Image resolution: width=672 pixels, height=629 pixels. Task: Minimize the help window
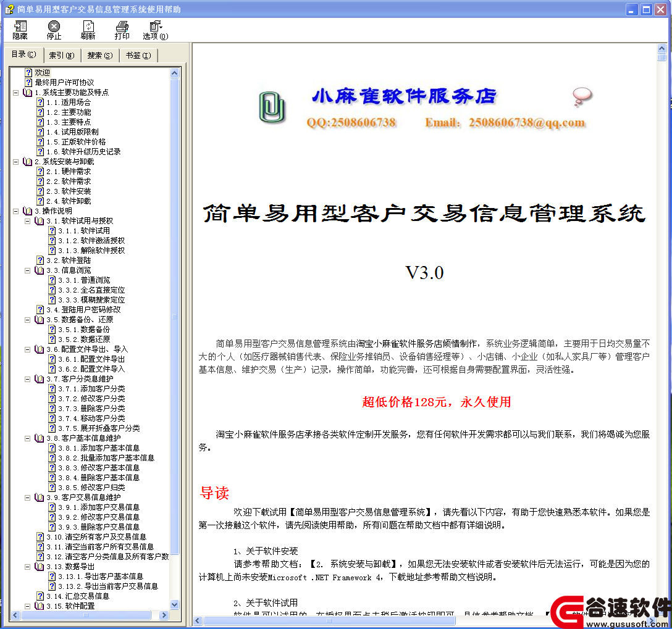click(632, 9)
